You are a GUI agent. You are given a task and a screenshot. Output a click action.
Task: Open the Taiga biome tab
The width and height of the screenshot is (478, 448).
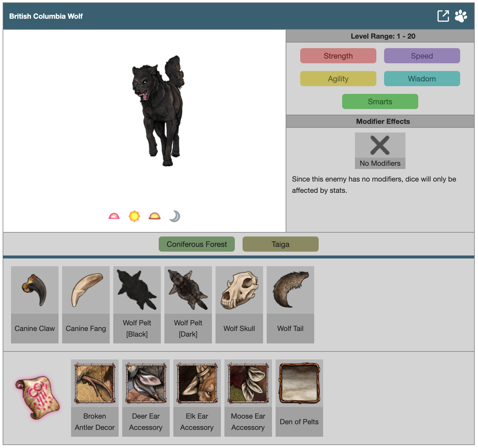point(280,244)
